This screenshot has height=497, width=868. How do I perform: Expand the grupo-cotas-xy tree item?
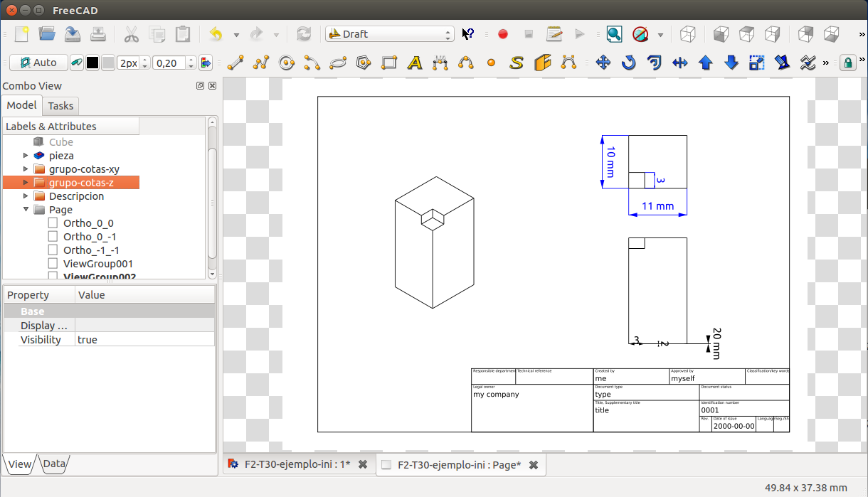[x=26, y=169]
